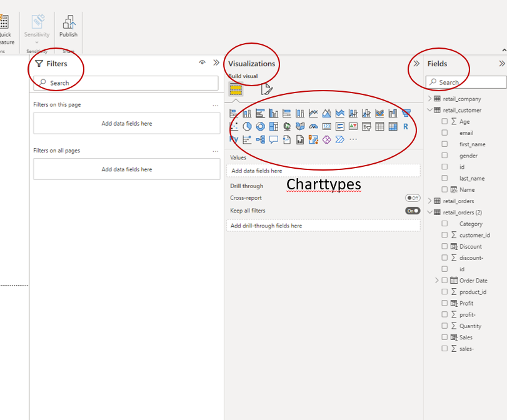The image size is (507, 420).
Task: Insert the Python (Py) visual
Action: pyautogui.click(x=234, y=139)
